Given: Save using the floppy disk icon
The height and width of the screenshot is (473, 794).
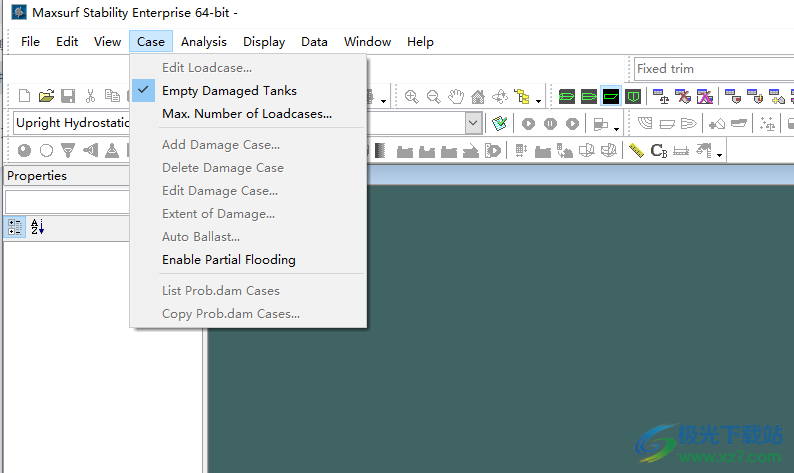Looking at the screenshot, I should [x=68, y=96].
